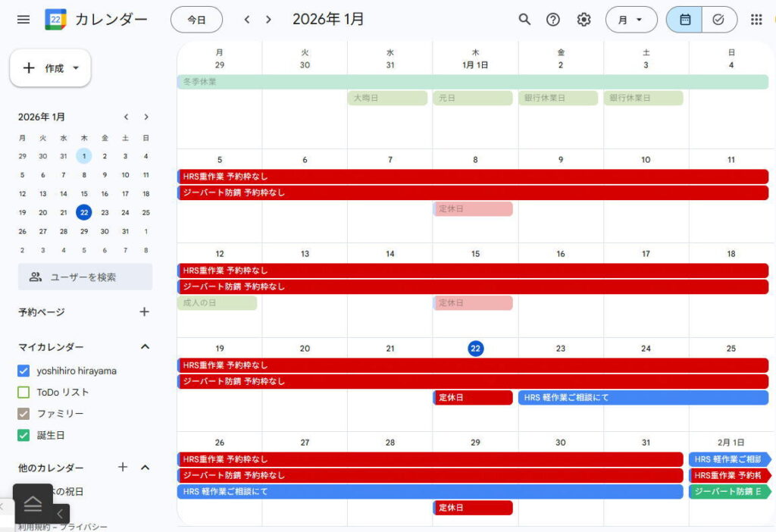Open the settings gear icon

click(x=584, y=19)
